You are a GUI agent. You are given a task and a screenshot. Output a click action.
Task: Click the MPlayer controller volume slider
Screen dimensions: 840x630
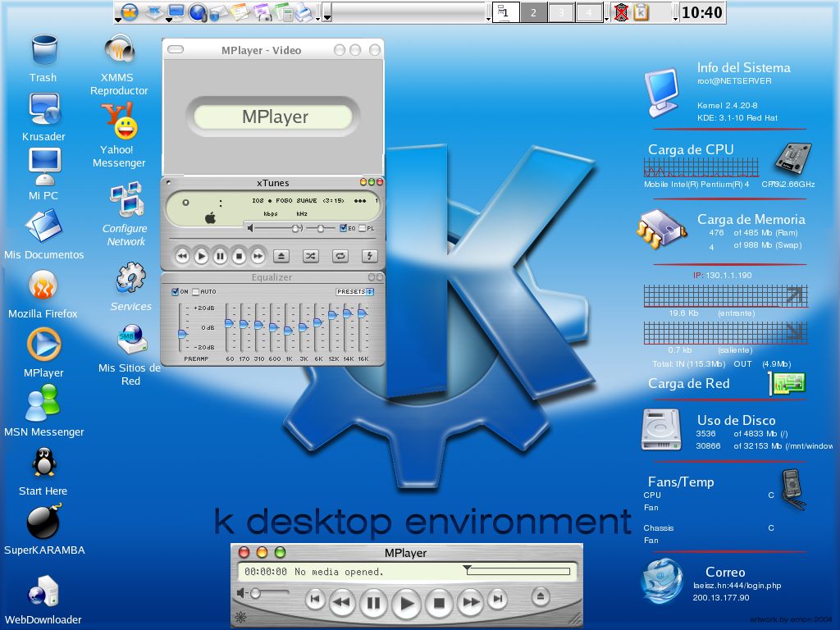point(269,593)
